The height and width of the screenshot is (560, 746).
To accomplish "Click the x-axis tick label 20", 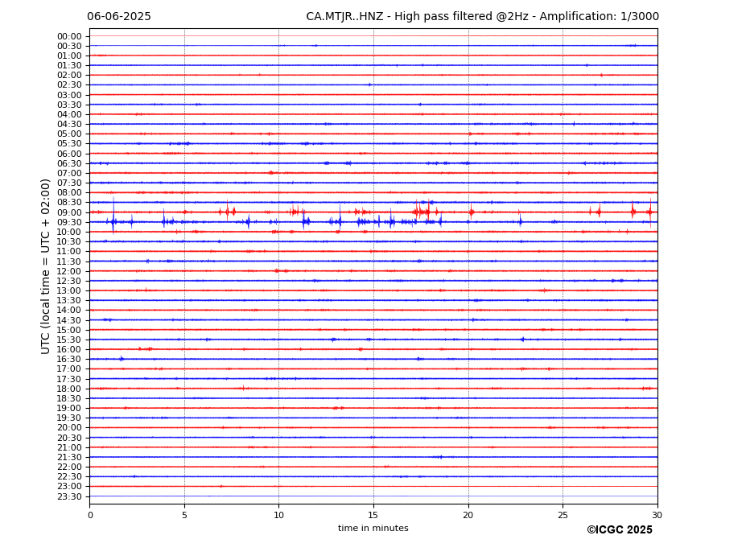I will [x=468, y=515].
